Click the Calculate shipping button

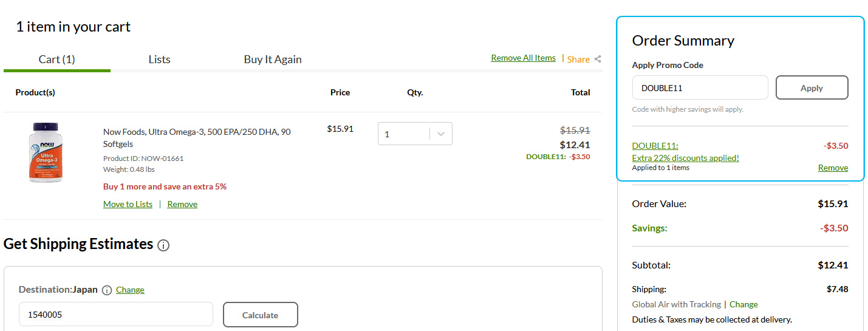coord(260,315)
